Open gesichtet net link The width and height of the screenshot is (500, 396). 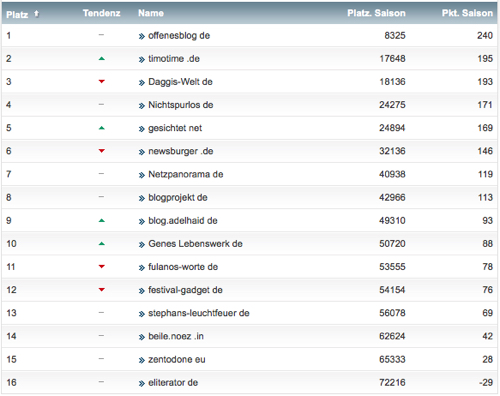point(175,128)
